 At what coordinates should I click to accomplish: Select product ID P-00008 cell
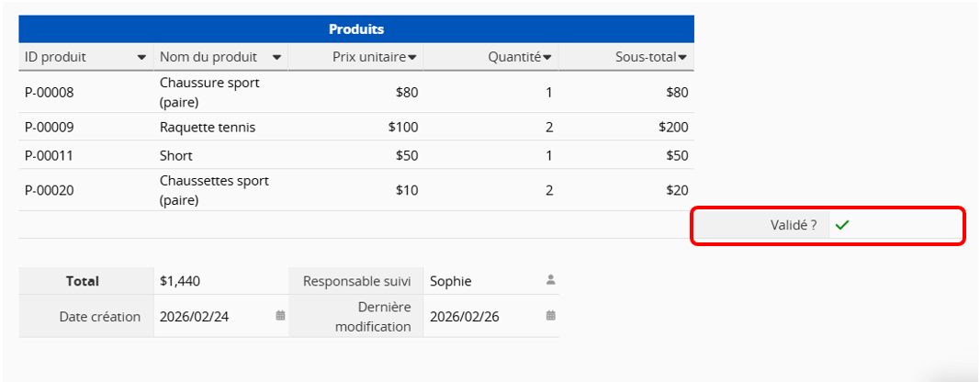[x=50, y=92]
